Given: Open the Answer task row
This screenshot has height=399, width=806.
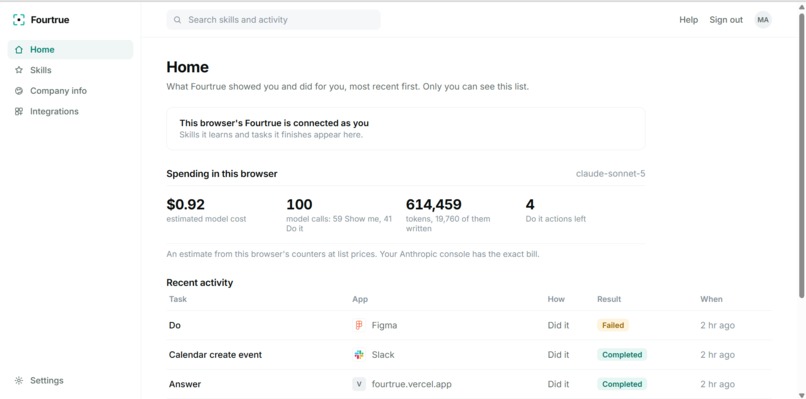Looking at the screenshot, I should 469,384.
